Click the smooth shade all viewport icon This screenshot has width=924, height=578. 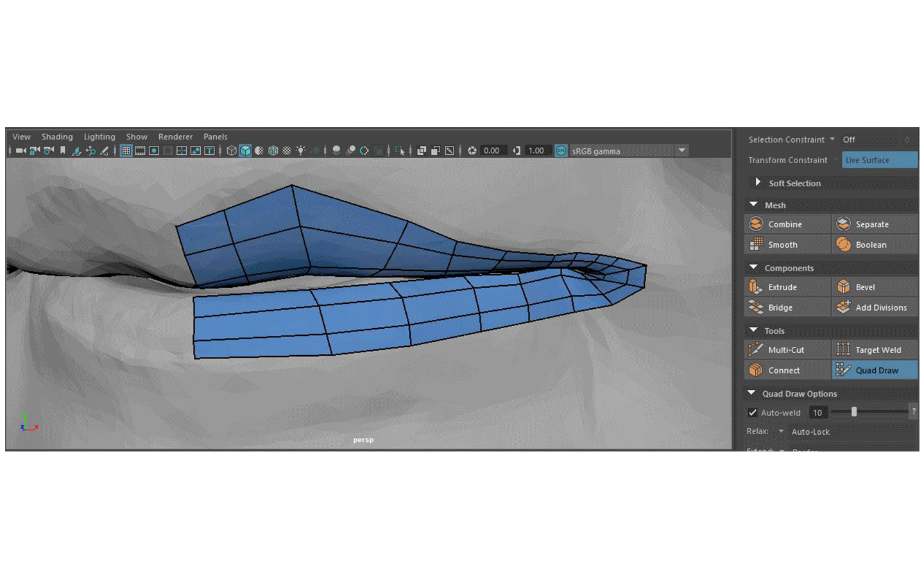click(x=246, y=151)
